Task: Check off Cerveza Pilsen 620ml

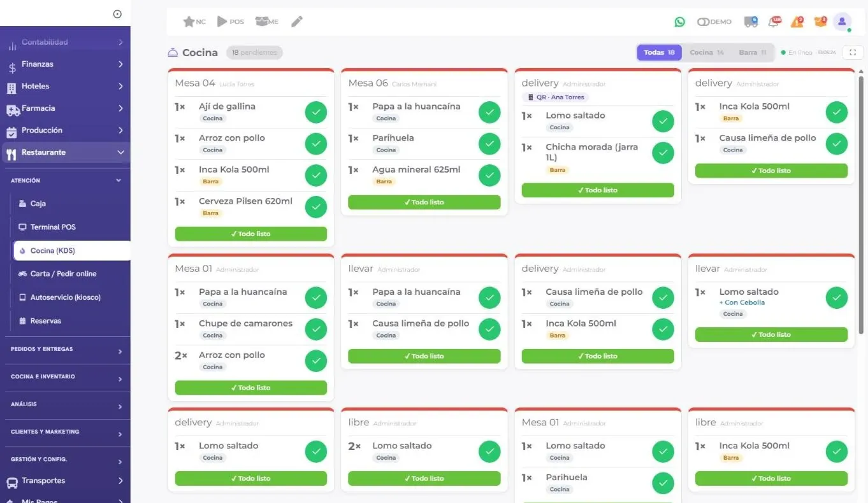Action: tap(315, 207)
